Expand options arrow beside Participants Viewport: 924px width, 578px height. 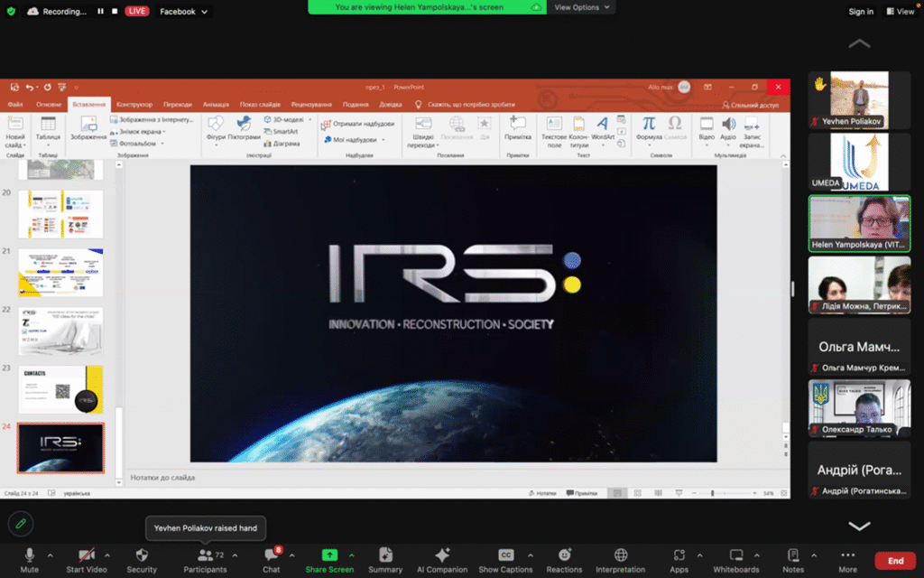point(236,555)
